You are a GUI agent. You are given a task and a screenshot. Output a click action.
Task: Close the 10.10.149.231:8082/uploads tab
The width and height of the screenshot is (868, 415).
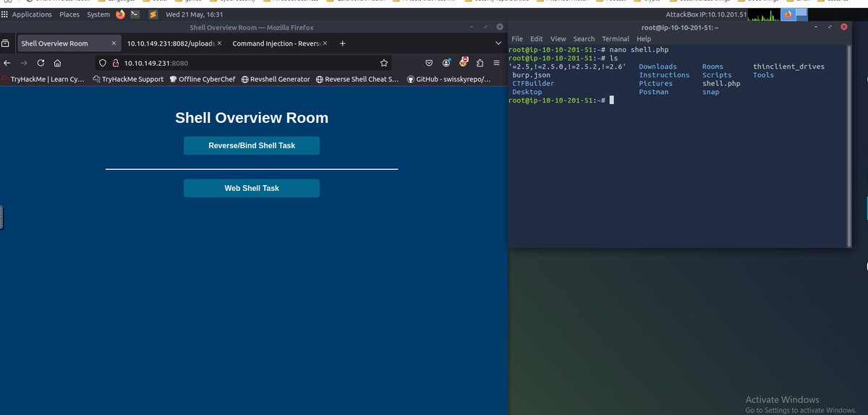coord(221,43)
